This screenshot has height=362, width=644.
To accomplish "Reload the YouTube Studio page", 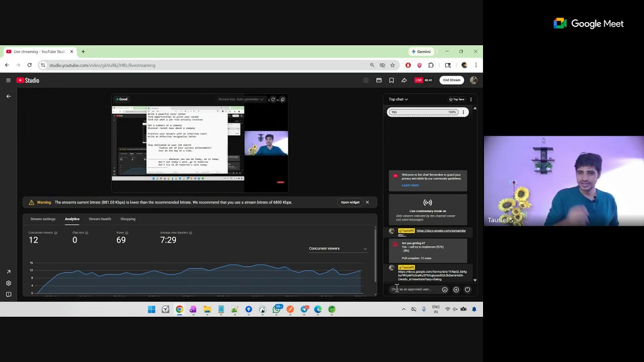I will (x=29, y=65).
